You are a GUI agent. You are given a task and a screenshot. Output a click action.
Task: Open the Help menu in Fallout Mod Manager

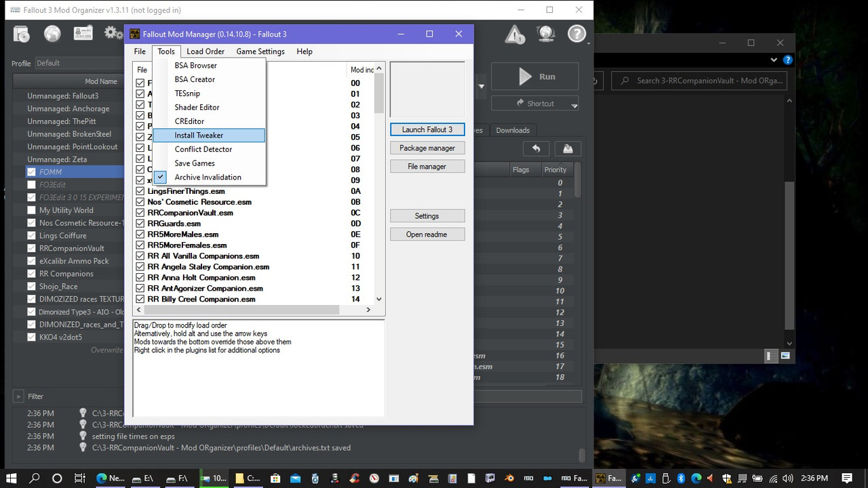[304, 52]
